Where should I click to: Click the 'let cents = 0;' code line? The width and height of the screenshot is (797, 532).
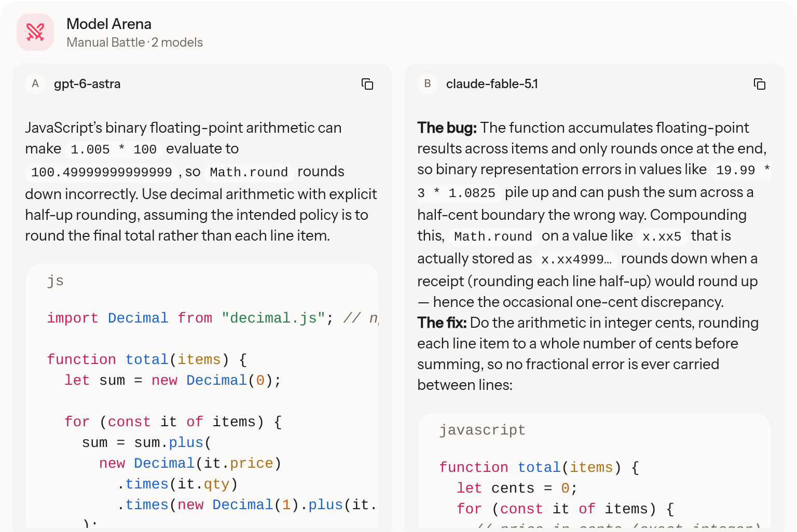[517, 488]
